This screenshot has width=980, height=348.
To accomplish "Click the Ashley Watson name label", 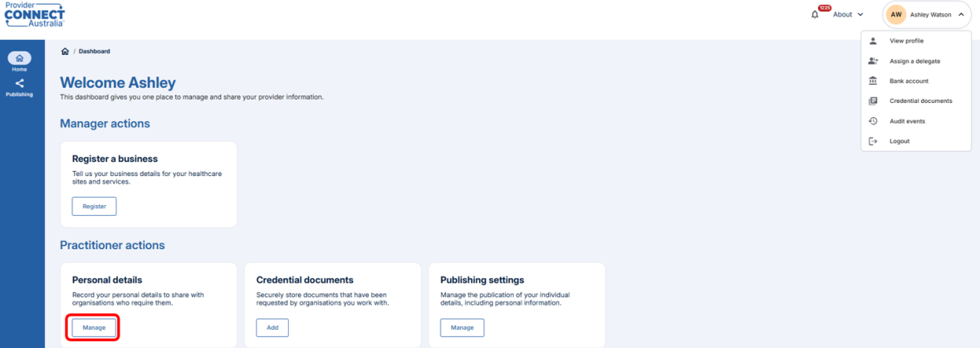I will click(930, 14).
